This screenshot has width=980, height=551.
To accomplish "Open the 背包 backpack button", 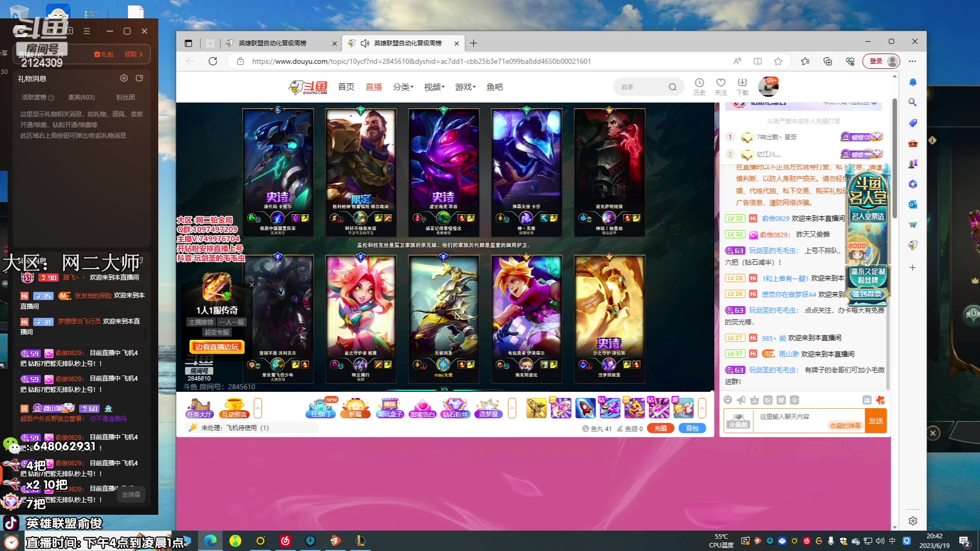I will click(692, 429).
